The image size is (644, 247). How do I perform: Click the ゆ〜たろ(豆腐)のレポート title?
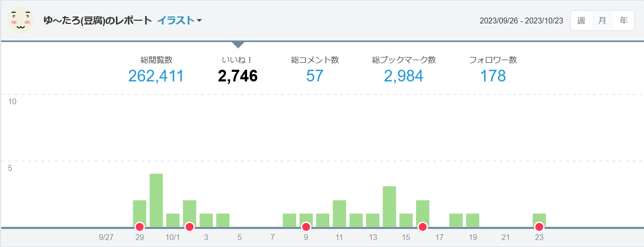(x=98, y=21)
